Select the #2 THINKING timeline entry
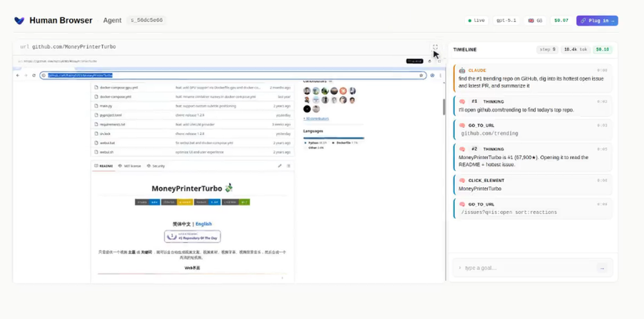Screen dimensions: 644x319 coord(533,157)
